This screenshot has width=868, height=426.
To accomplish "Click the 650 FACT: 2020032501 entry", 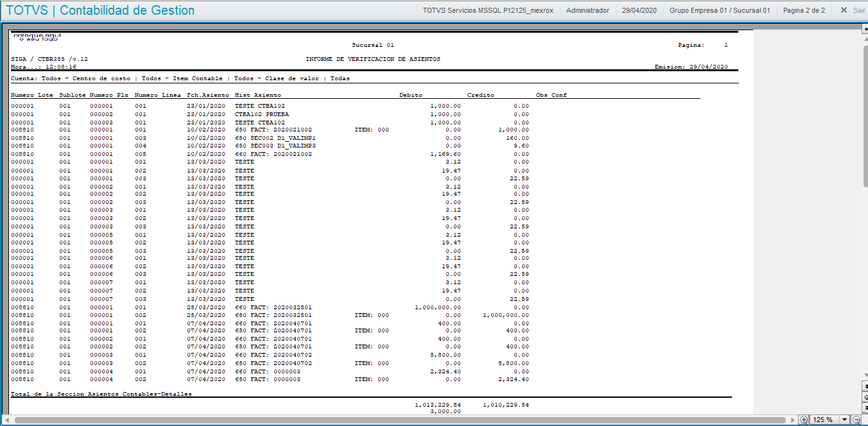I will tap(273, 315).
